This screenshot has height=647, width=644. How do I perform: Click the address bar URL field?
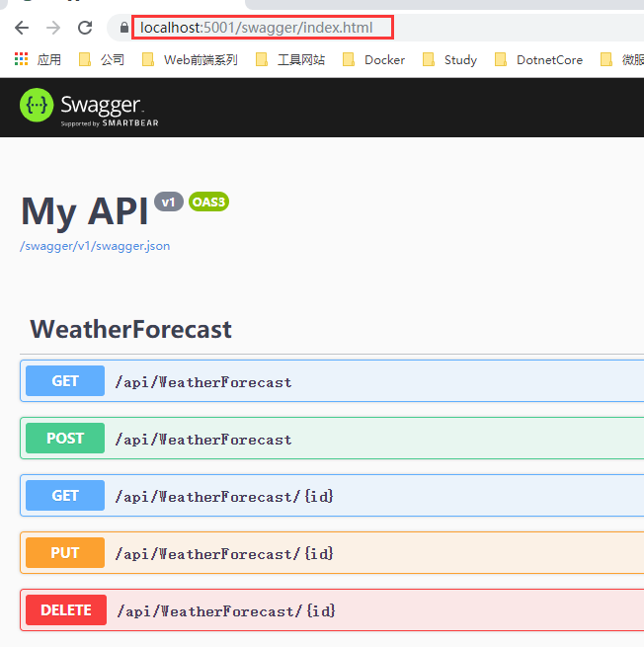coord(262,28)
